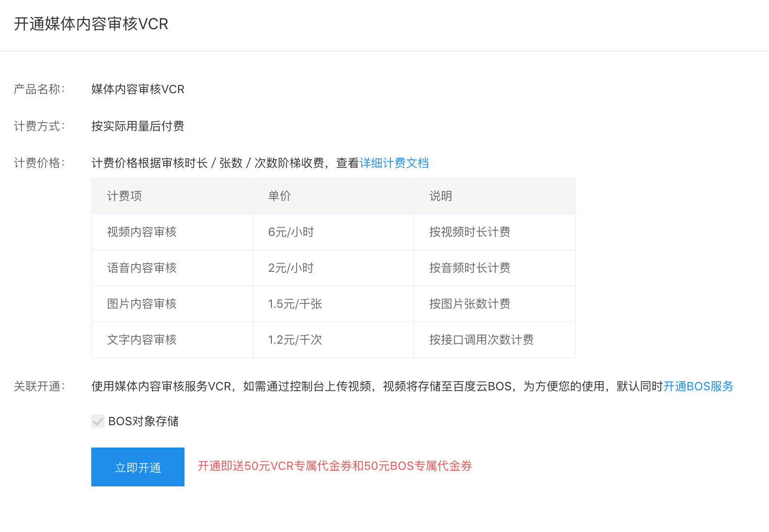Viewport: 769px width, 532px height.
Task: Click the 按实际用量后付费 billing method text
Action: pyautogui.click(x=138, y=126)
